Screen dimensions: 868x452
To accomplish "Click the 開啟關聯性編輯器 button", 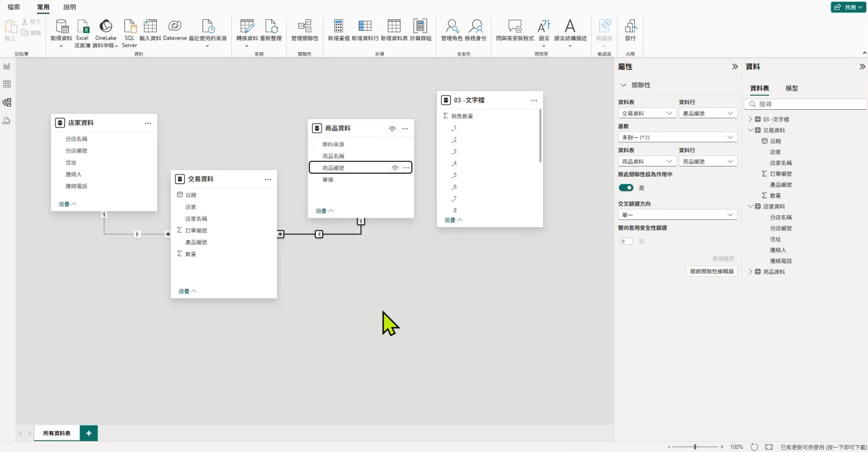I will [x=711, y=272].
